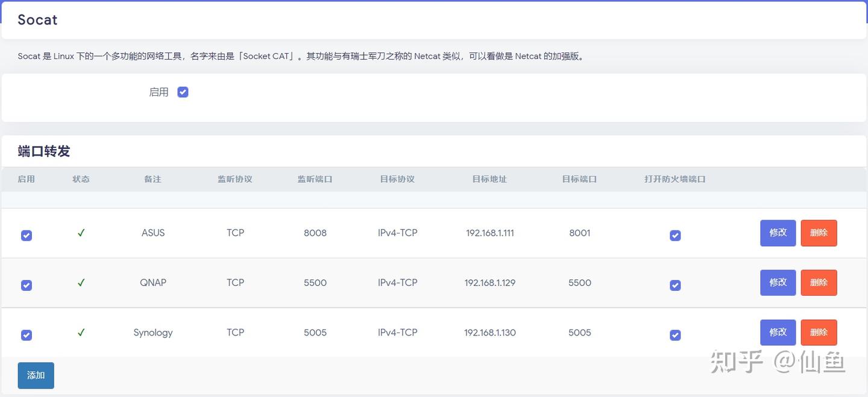Click 修改 to edit the ASUS rule

pos(778,232)
